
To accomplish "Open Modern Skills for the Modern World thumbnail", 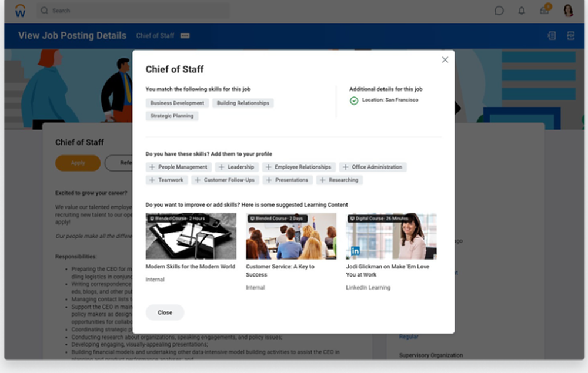I will point(191,236).
